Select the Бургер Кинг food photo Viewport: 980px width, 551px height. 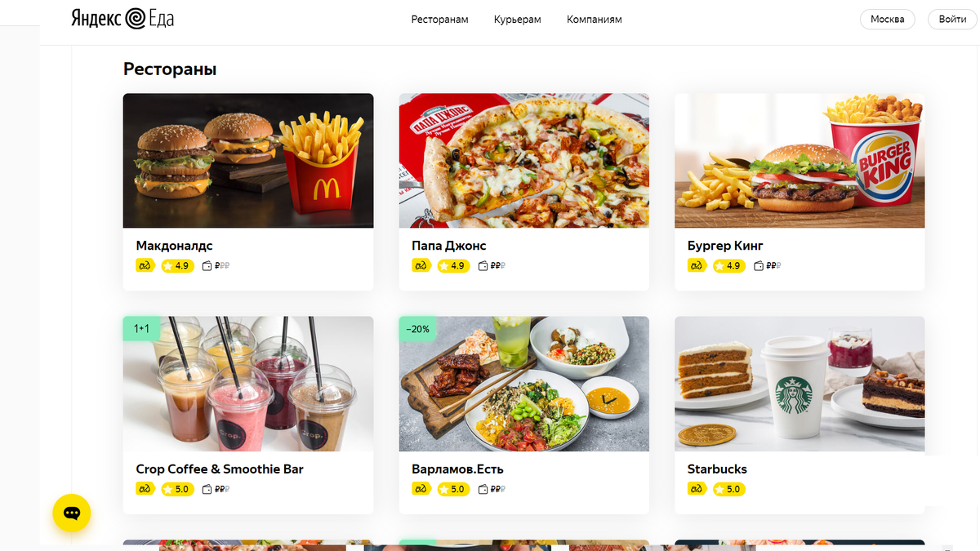click(x=800, y=160)
